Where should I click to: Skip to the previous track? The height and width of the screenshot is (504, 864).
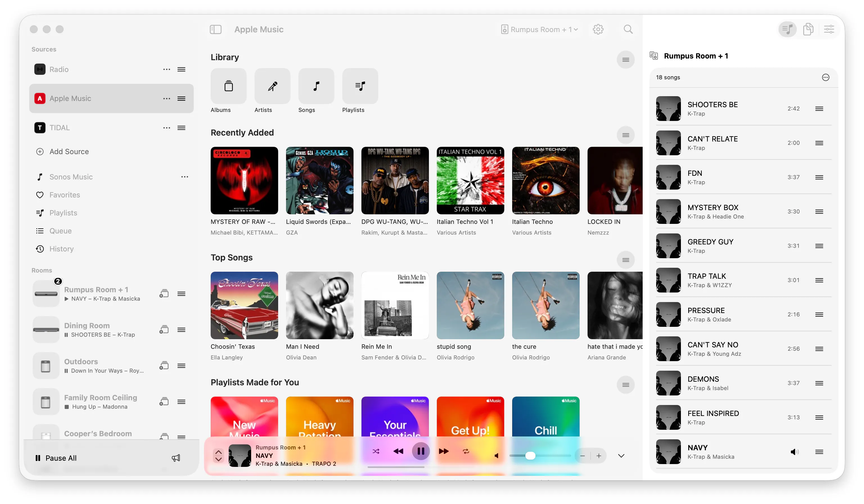coord(398,451)
